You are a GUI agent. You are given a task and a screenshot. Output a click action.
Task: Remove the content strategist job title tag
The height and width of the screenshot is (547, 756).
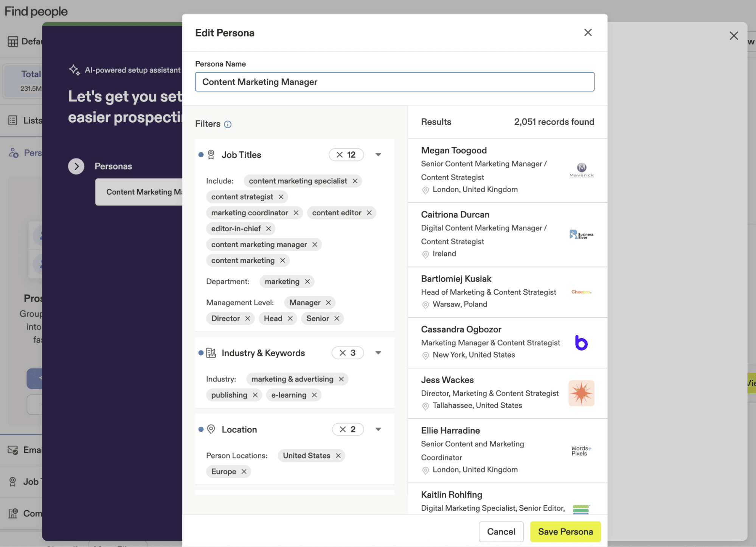pos(281,197)
